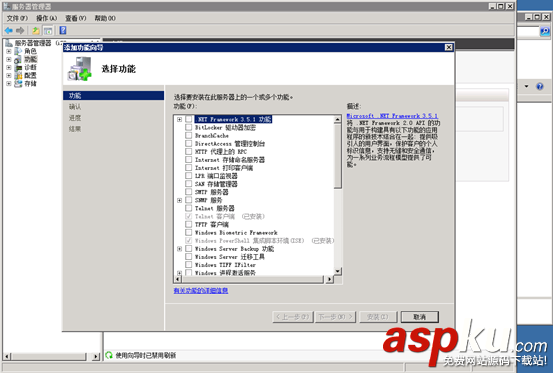The width and height of the screenshot is (553, 373).
Task: Expand the .NET Framework 3.5.1 feature node
Action: coord(180,120)
